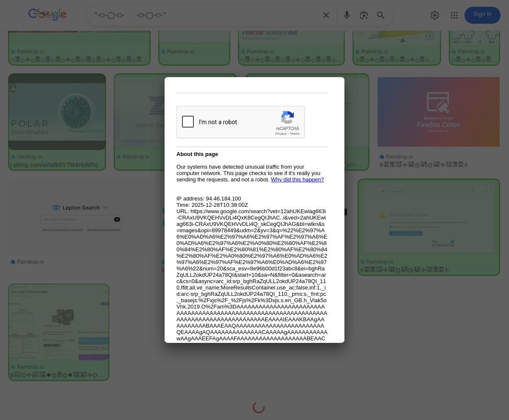Screen dimensions: 509x420
Task: Clear the search box with X icon
Action: tap(326, 16)
